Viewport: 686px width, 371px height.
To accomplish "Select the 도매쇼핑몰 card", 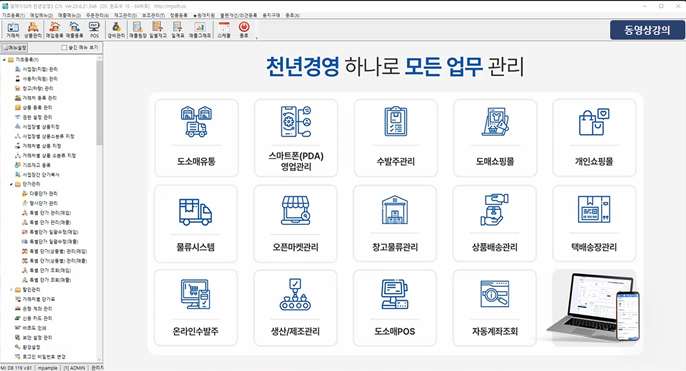I will 495,138.
